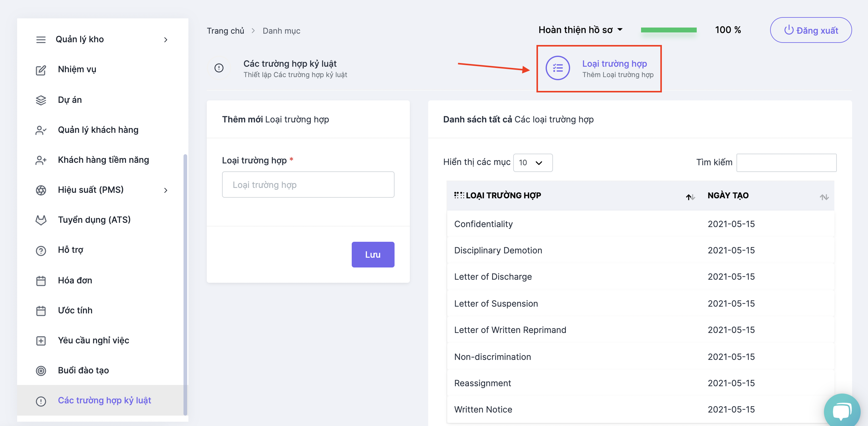Click the alert icon beside Các trường hợp kỷ luật header tab

(x=219, y=68)
